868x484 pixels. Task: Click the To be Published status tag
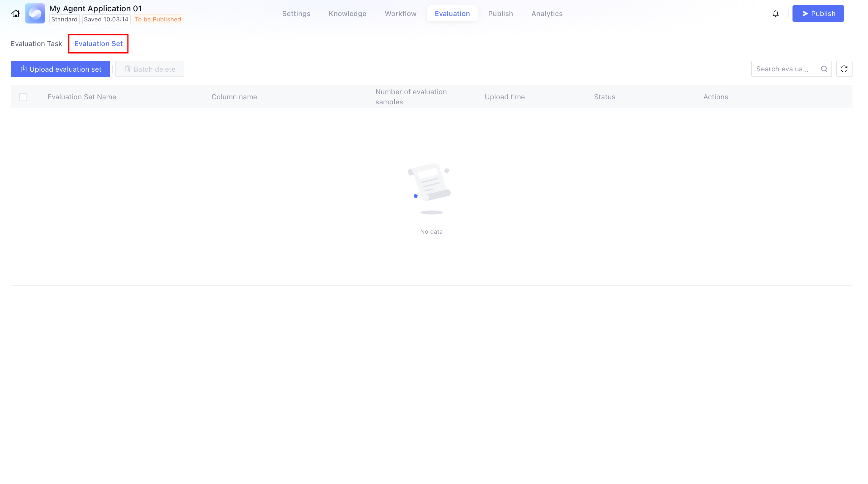(x=158, y=20)
